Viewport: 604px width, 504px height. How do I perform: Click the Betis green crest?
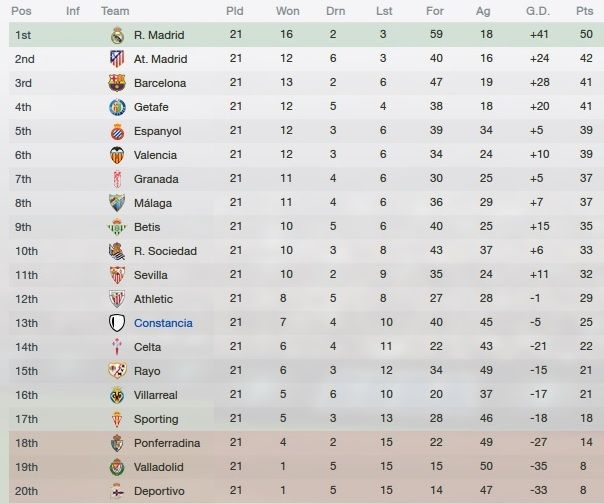click(117, 227)
